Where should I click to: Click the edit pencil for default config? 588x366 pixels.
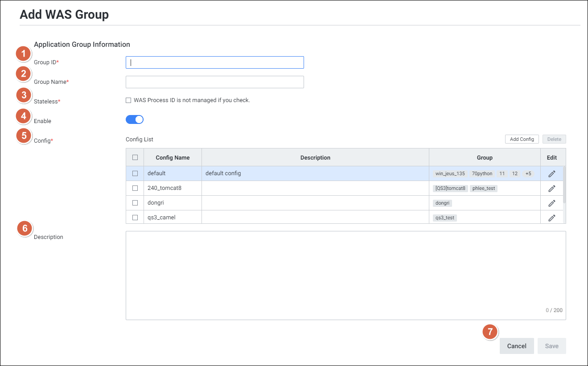[551, 174]
